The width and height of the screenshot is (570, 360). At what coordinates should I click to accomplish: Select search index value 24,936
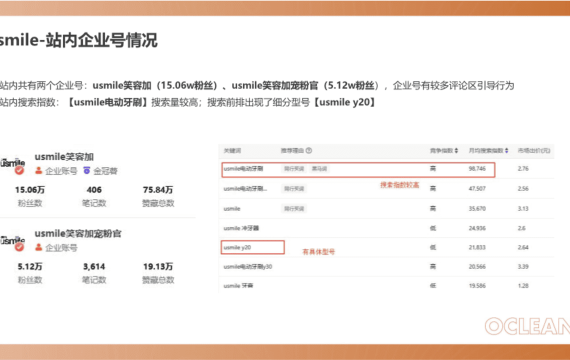(x=477, y=228)
